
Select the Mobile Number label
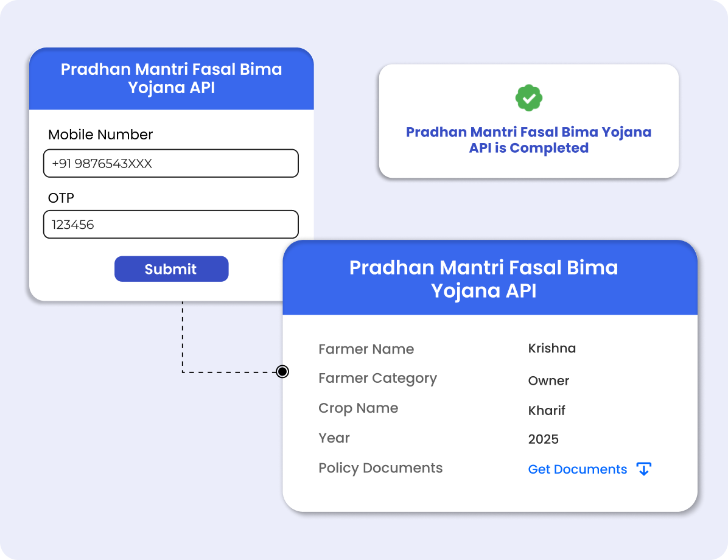point(100,135)
